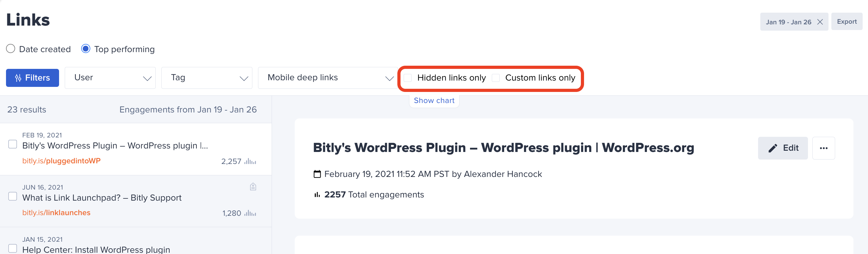Select the Top performing radio button

point(86,49)
